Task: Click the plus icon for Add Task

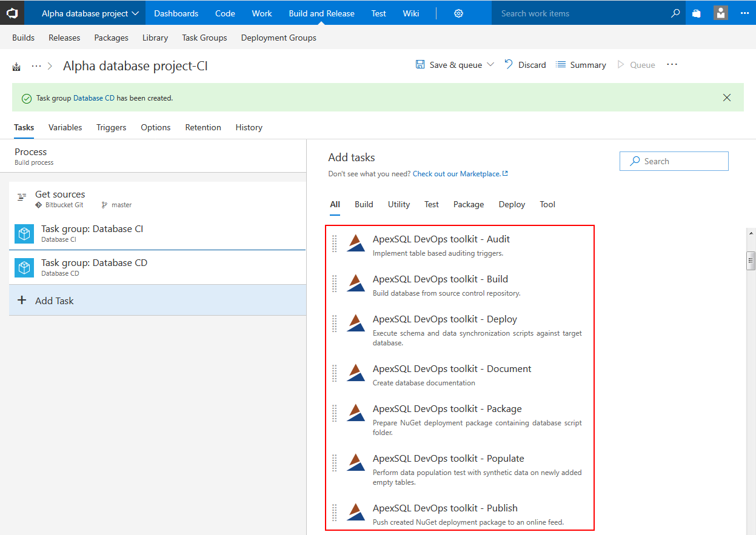Action: tap(22, 300)
